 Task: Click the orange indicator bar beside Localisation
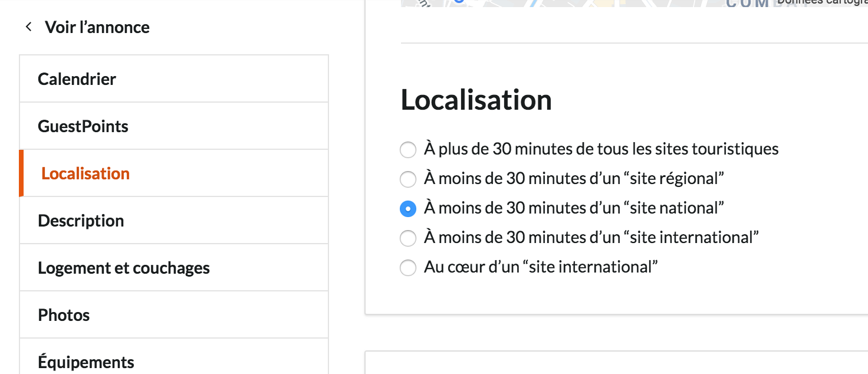[x=22, y=173]
